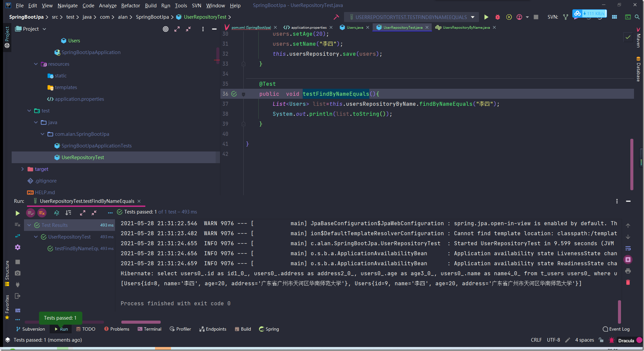This screenshot has width=644, height=351.
Task: Click the console horizontal scrollbar
Action: coord(141,322)
